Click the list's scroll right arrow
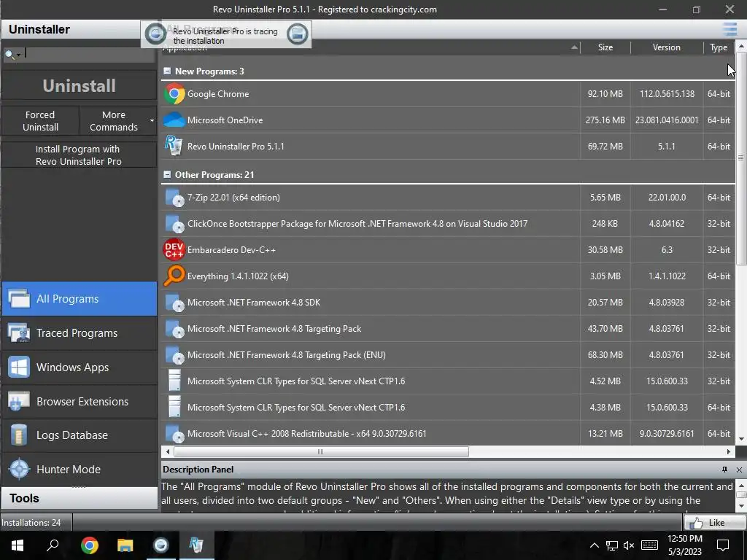The image size is (747, 560). (x=729, y=451)
